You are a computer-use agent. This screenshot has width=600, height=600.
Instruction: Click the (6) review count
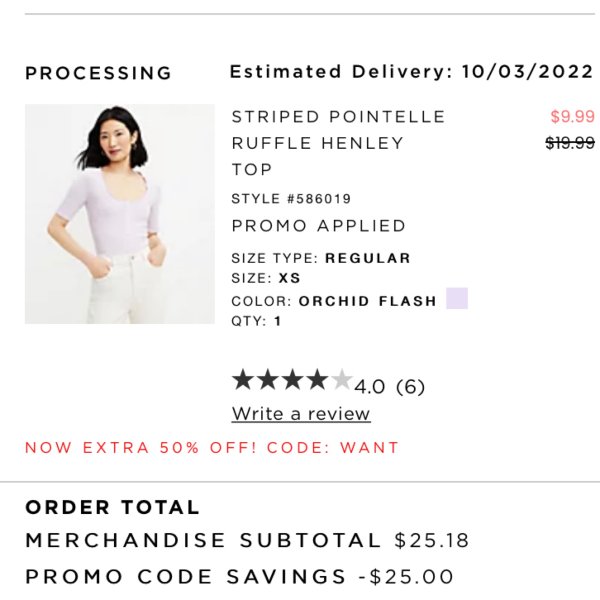coord(410,386)
